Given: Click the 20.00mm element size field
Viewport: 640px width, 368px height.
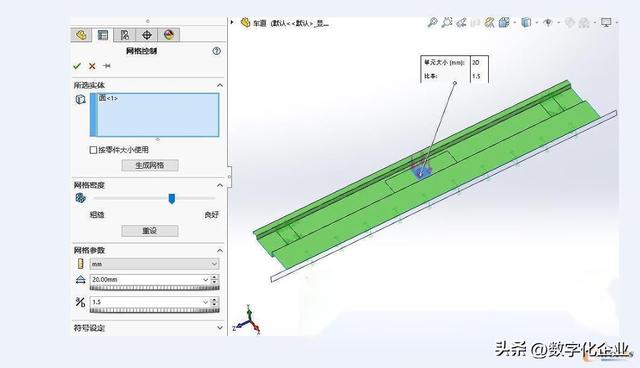Looking at the screenshot, I should [x=146, y=279].
